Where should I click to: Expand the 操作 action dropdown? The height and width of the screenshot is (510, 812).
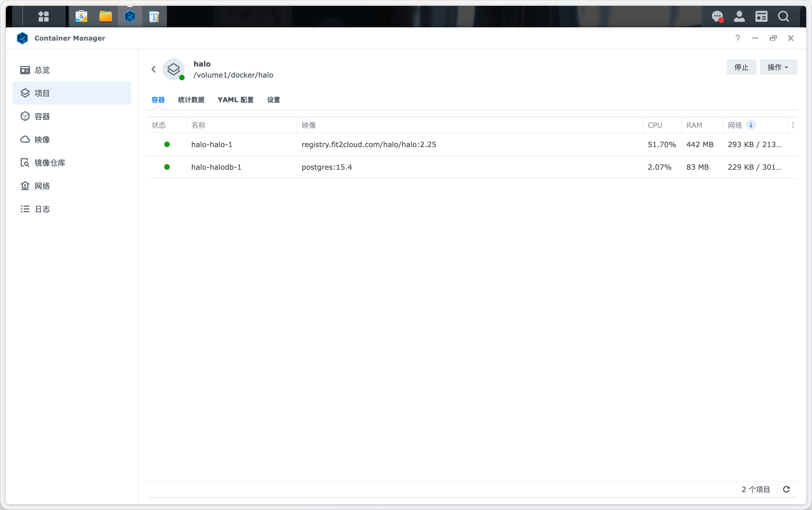[x=778, y=67]
